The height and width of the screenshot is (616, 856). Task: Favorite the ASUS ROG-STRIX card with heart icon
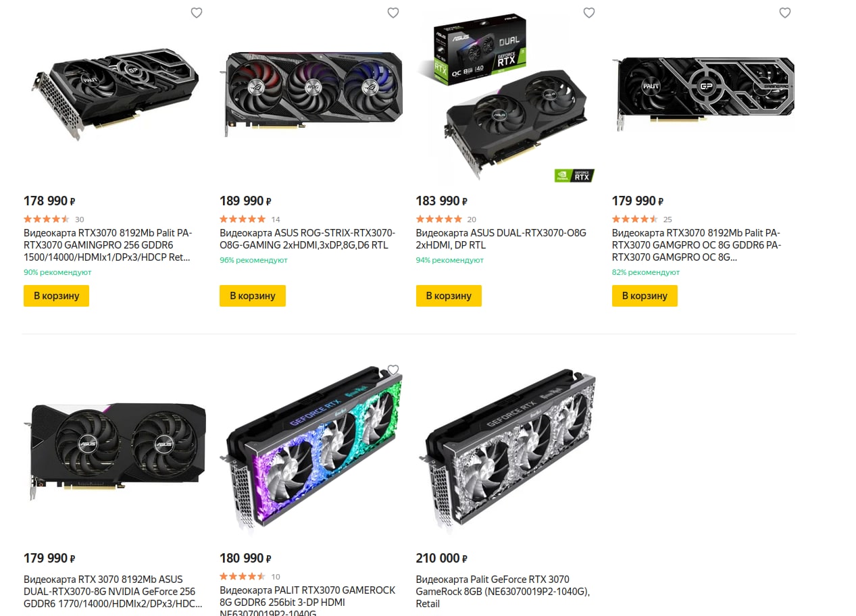click(x=393, y=12)
